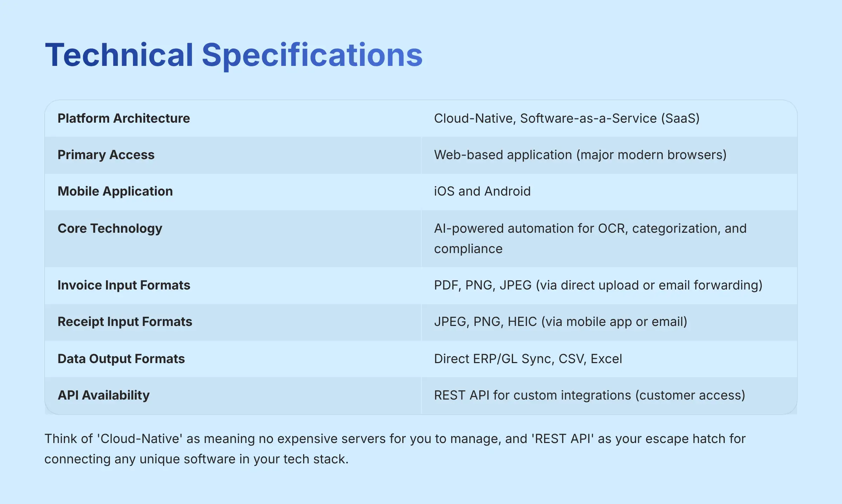Select the 'Platform Architecture' row label
Viewport: 842px width, 504px height.
click(124, 118)
